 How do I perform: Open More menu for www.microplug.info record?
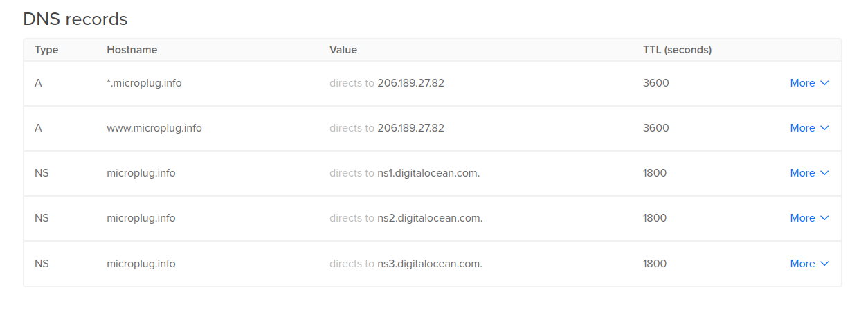[808, 128]
